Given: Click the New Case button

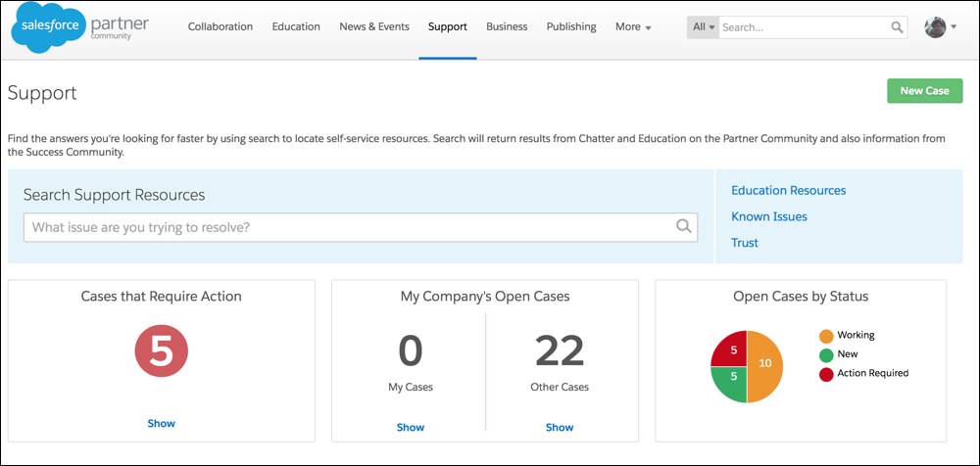Looking at the screenshot, I should pos(924,91).
